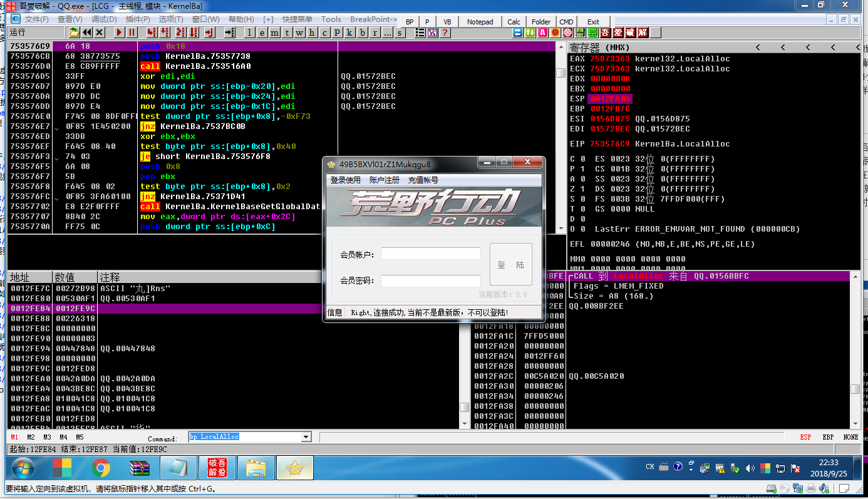Open Chrome from the taskbar
The height and width of the screenshot is (499, 868).
coord(100,468)
